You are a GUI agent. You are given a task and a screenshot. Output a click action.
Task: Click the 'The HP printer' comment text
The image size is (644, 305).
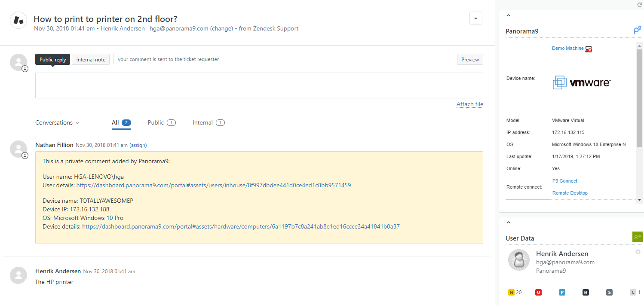54,282
